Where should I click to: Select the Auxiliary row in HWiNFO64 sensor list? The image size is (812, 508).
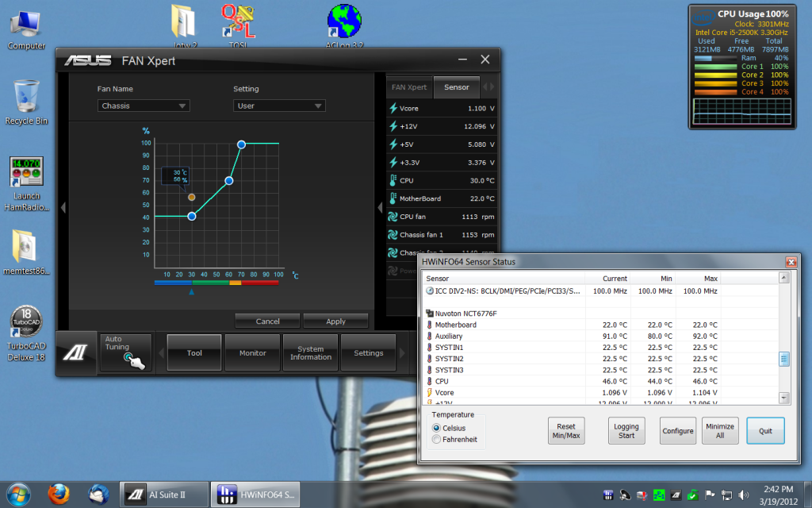coord(601,336)
